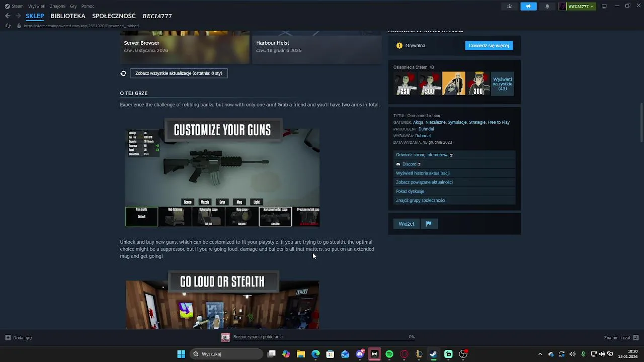644x362 pixels.
Task: Open the Discord link
Action: (x=454, y=164)
